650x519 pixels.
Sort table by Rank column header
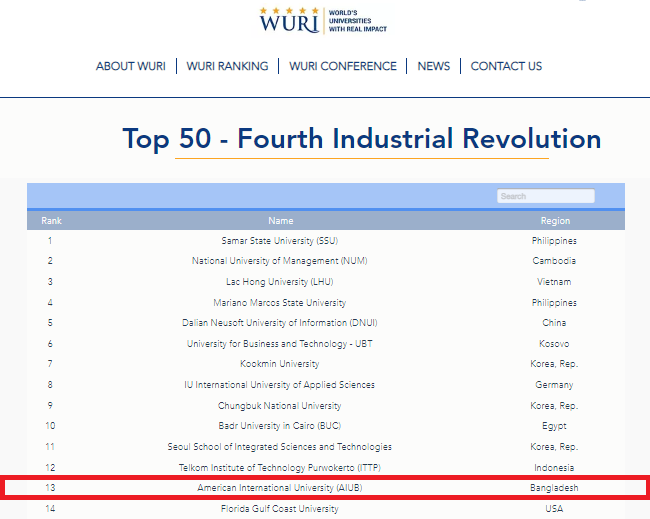51,221
